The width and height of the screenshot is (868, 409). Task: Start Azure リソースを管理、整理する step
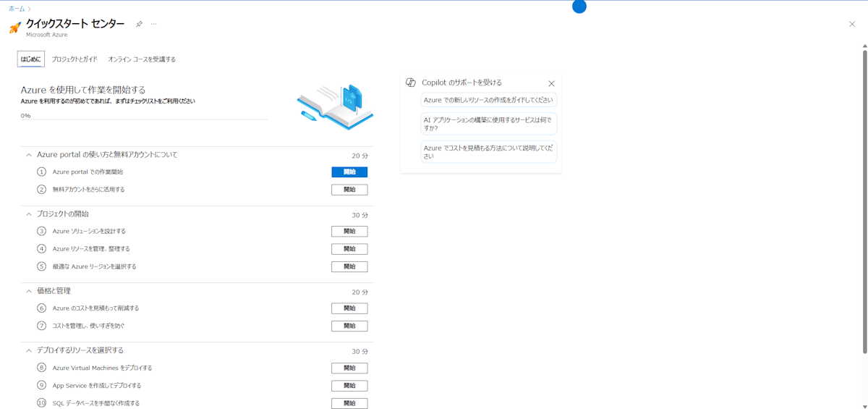pos(349,249)
